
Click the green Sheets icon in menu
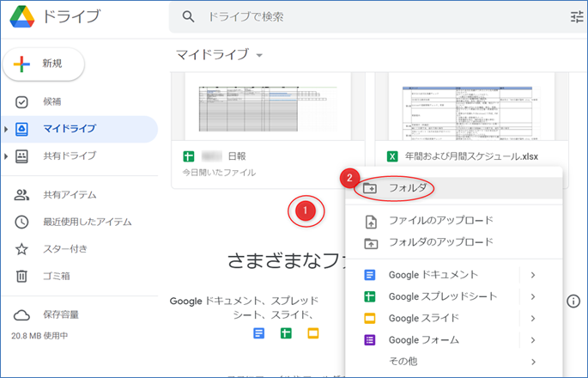pos(370,297)
